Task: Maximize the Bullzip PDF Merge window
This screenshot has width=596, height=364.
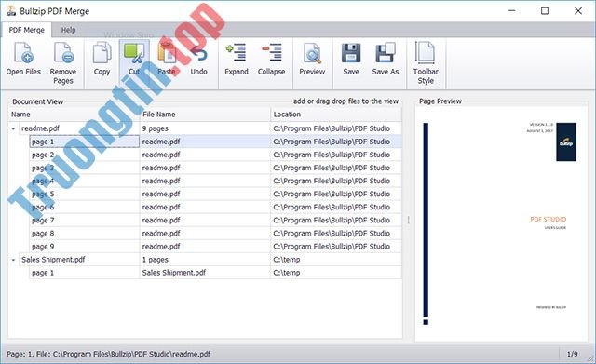Action: pos(545,10)
